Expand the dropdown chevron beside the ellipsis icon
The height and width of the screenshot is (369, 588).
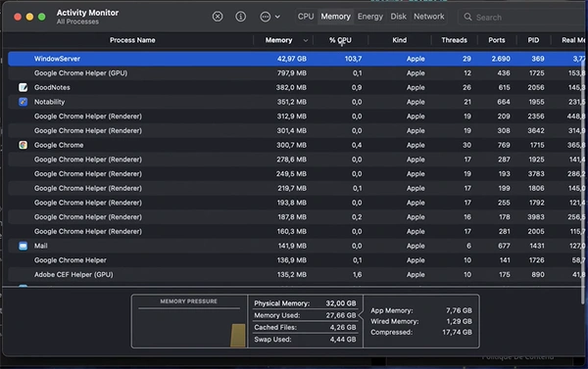coord(277,17)
